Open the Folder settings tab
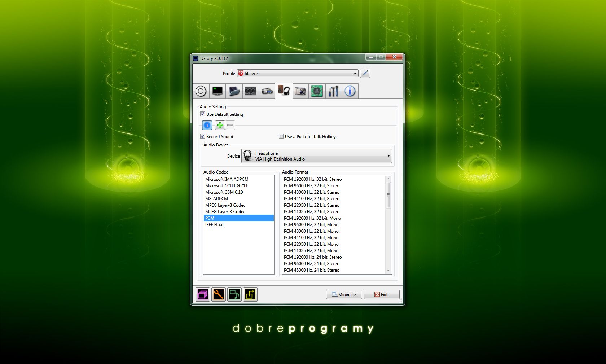Screen dimensions: 606x364 (234, 91)
